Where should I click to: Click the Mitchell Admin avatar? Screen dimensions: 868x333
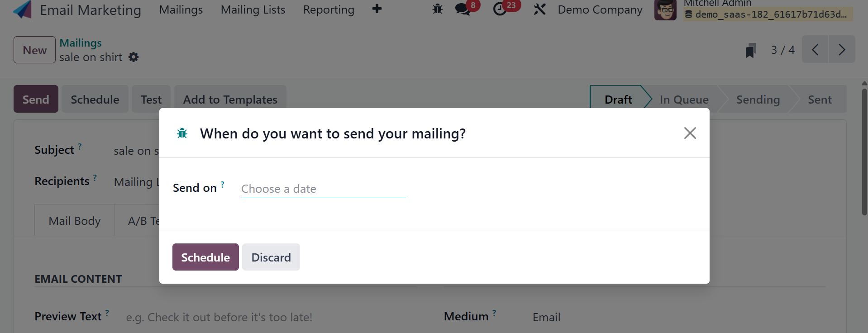coord(665,10)
